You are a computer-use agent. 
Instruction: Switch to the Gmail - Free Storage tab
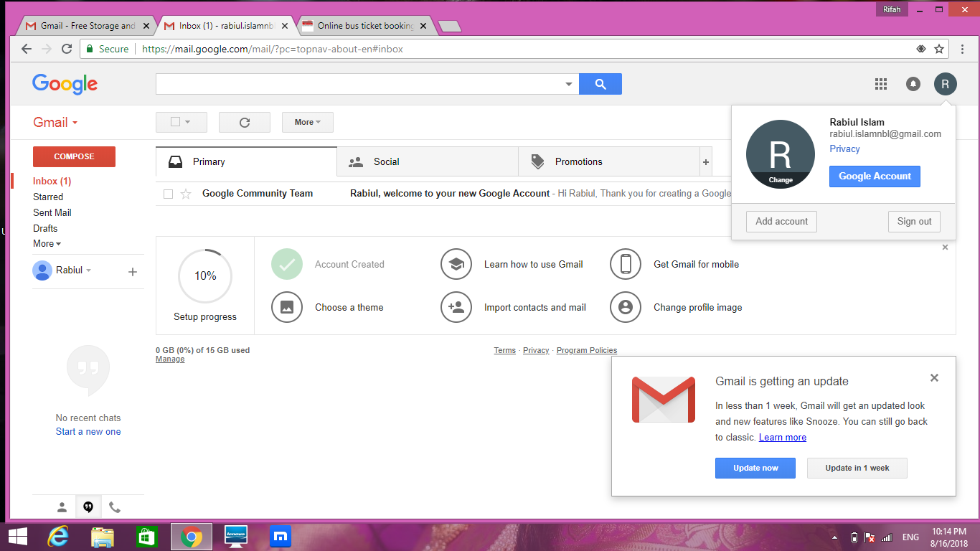[x=88, y=26]
